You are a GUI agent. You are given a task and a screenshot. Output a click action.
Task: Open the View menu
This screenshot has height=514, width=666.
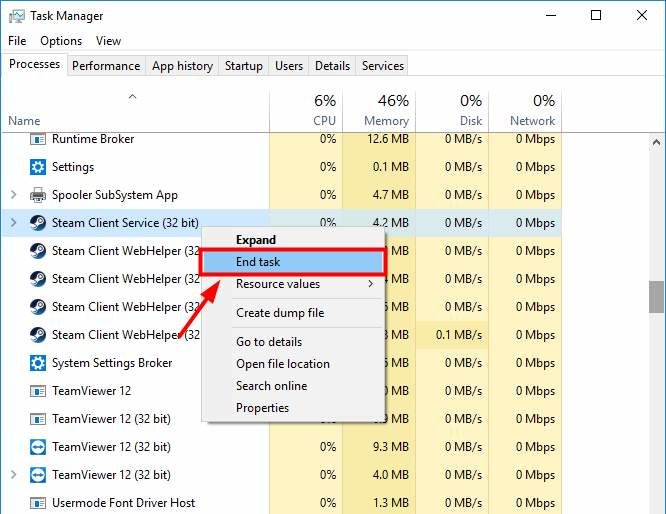coord(108,41)
